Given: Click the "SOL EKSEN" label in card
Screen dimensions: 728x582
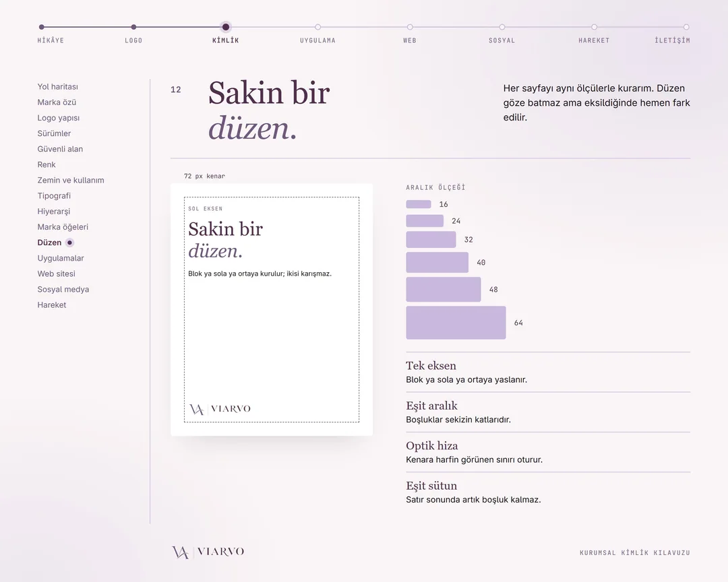Looking at the screenshot, I should [205, 209].
